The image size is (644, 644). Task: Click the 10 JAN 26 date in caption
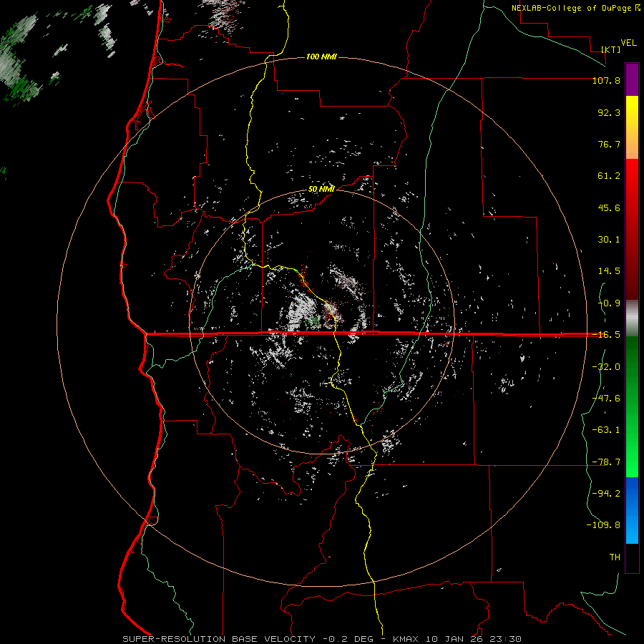(454, 639)
